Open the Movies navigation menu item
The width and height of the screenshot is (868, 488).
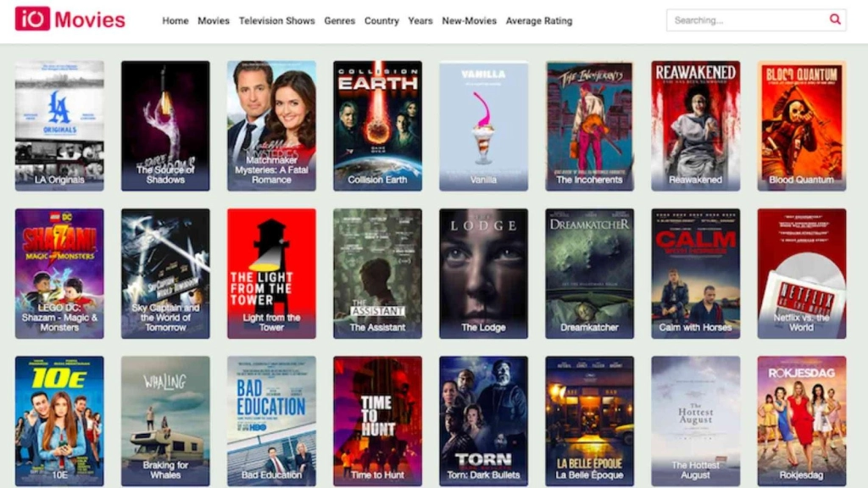click(213, 20)
